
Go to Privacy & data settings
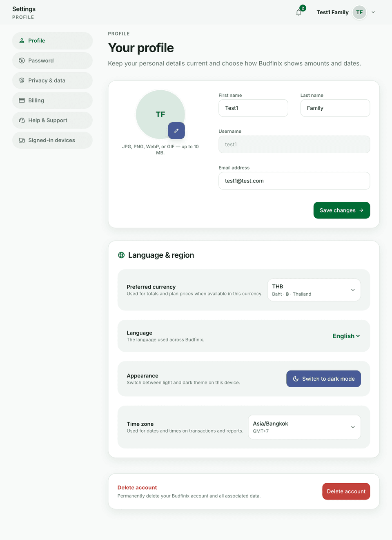(52, 80)
